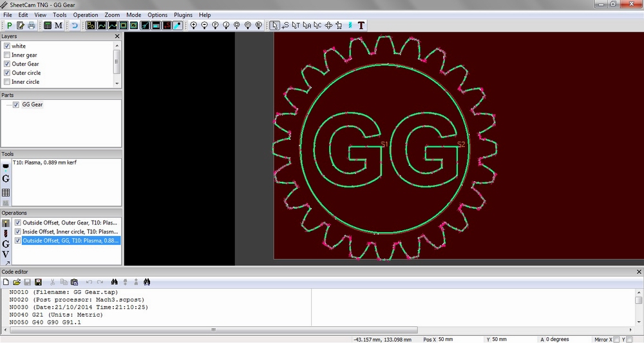Select the four-arrow move tool
This screenshot has height=343, width=644.
point(328,26)
